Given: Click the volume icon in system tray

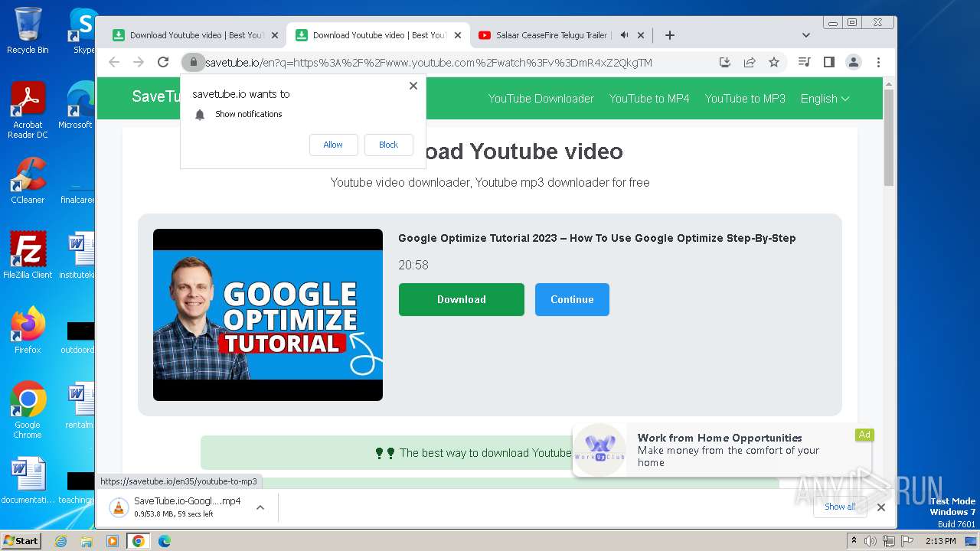Looking at the screenshot, I should coord(871,541).
